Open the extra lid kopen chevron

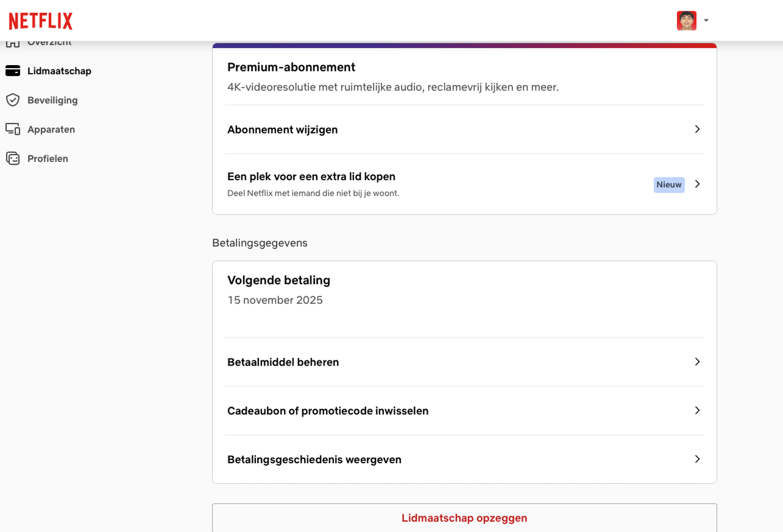pyautogui.click(x=697, y=184)
